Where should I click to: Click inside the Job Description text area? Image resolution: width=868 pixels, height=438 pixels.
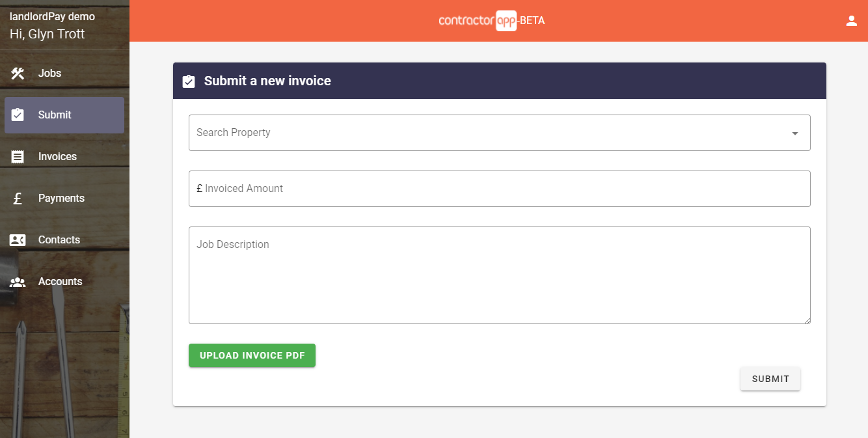coord(499,280)
